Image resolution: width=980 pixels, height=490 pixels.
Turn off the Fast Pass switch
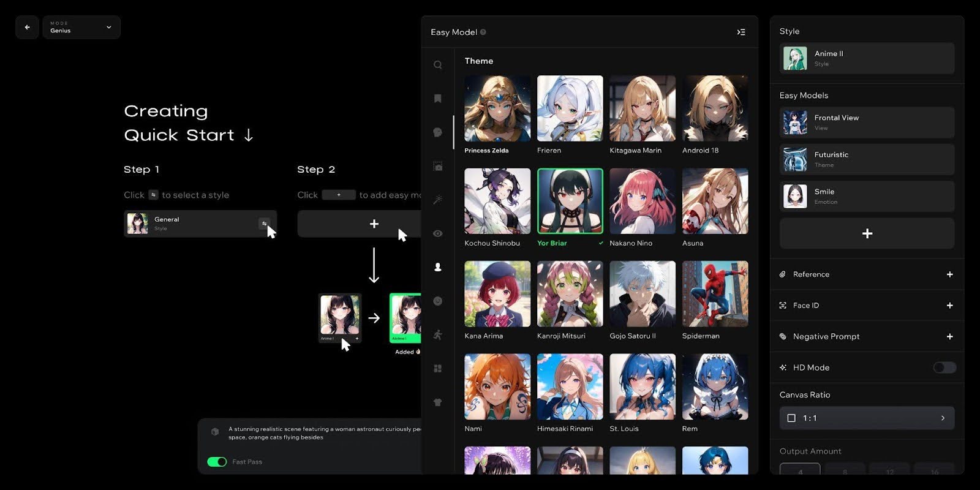pos(217,462)
